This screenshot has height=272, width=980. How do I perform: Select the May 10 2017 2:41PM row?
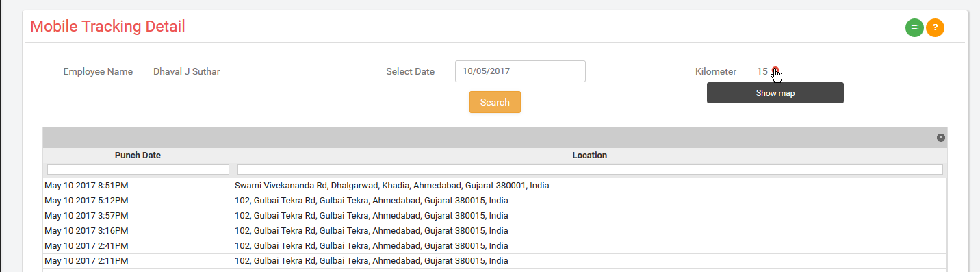(x=495, y=246)
